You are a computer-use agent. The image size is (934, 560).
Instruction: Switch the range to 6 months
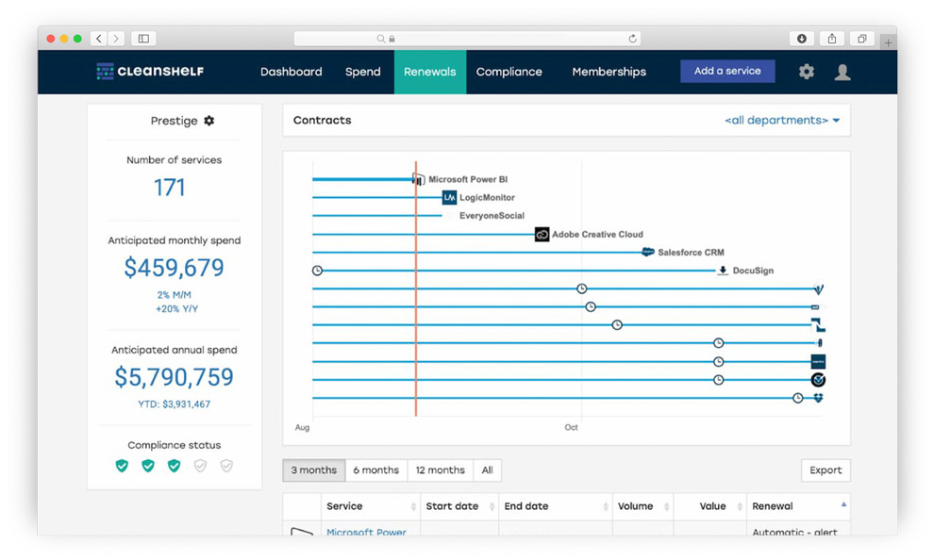pyautogui.click(x=375, y=470)
